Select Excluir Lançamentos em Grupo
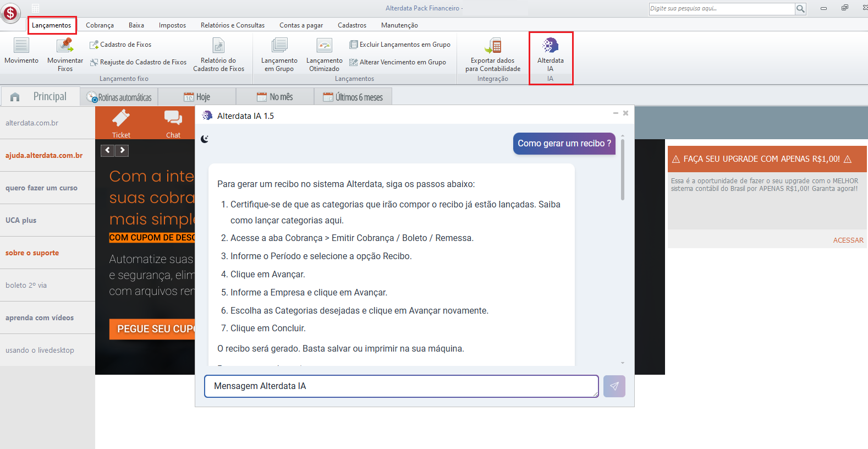Image resolution: width=868 pixels, height=449 pixels. (x=400, y=45)
